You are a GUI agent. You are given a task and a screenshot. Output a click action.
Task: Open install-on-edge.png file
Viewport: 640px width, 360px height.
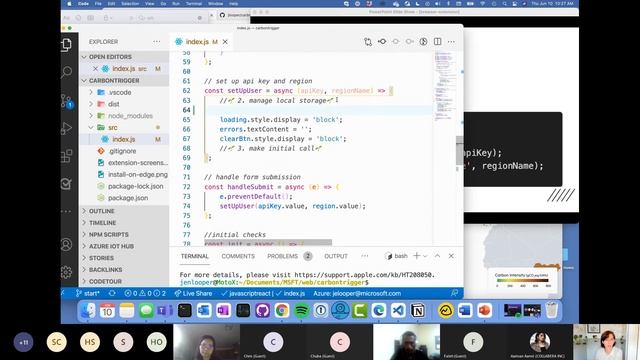124,174
